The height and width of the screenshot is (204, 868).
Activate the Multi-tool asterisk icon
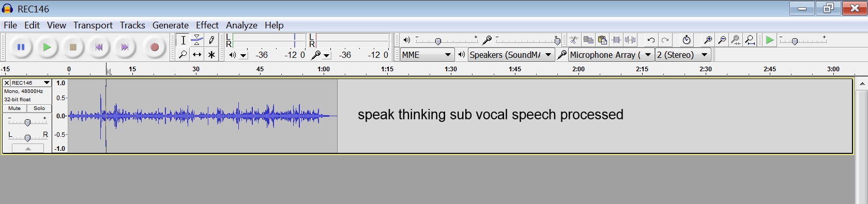pyautogui.click(x=211, y=54)
